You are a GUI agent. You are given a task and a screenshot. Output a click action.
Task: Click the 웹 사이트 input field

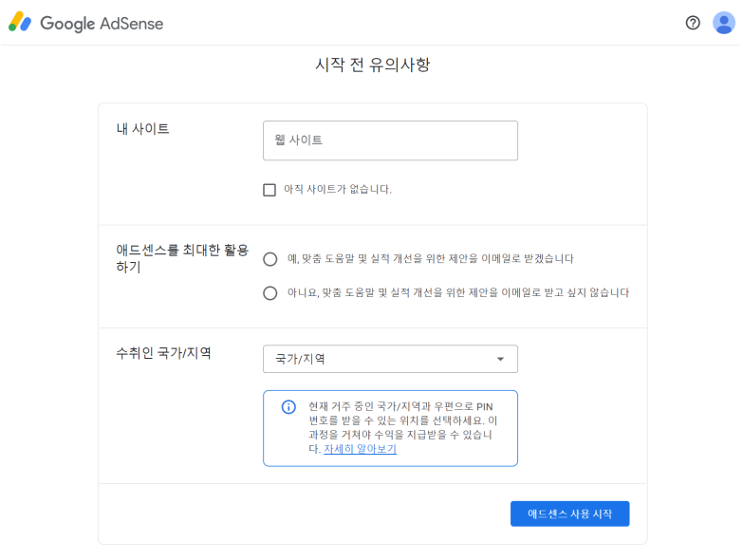tap(390, 140)
